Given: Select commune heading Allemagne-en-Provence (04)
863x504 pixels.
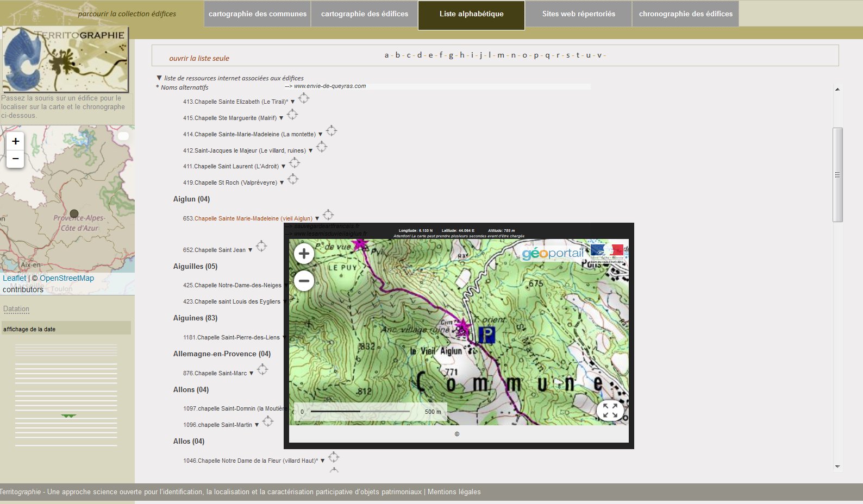Looking at the screenshot, I should [x=222, y=354].
